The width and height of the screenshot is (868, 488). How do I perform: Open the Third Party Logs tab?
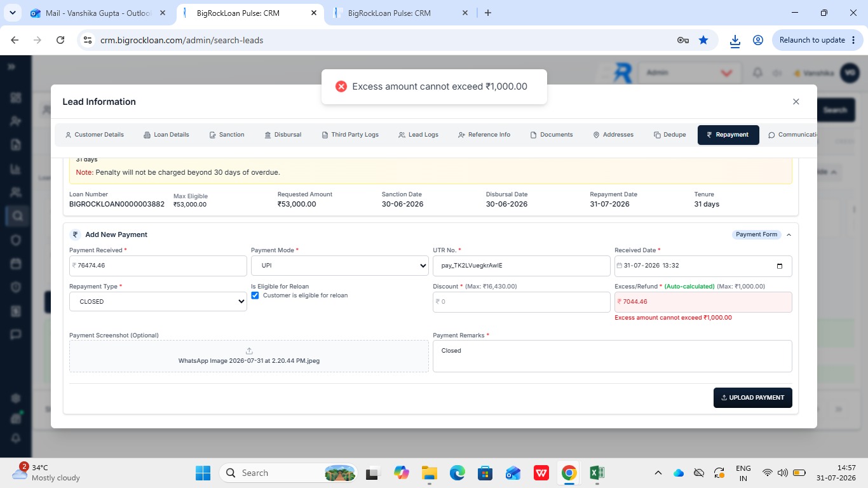coord(350,135)
